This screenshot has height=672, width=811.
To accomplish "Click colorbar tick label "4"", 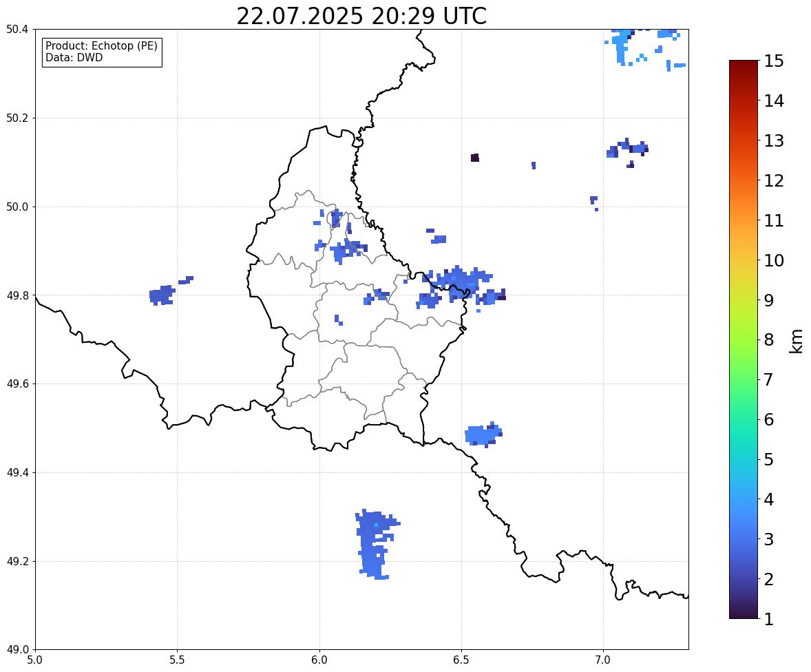I will (769, 499).
